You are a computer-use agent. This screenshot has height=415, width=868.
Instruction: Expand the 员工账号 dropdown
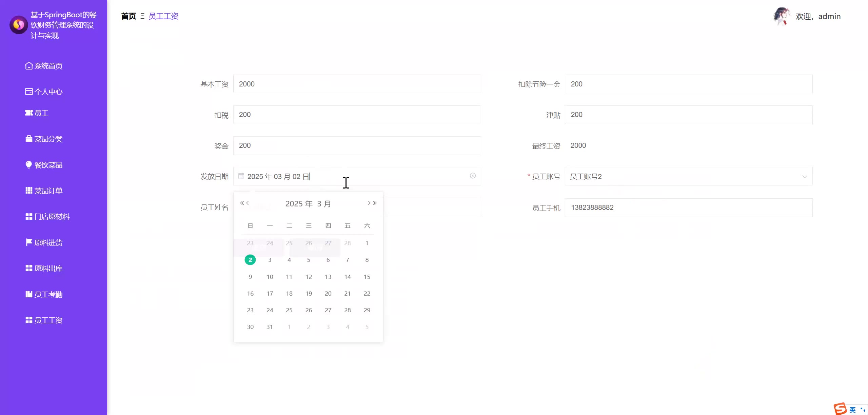[804, 177]
